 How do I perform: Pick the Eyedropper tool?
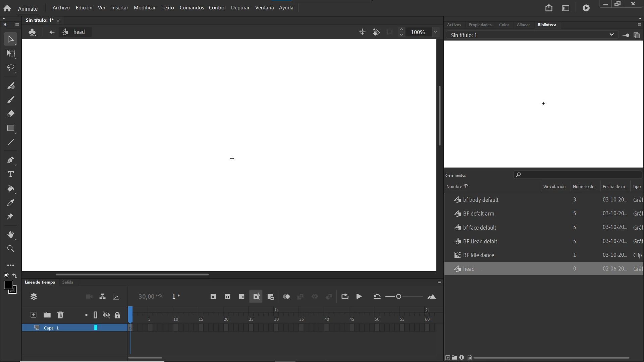tap(11, 203)
